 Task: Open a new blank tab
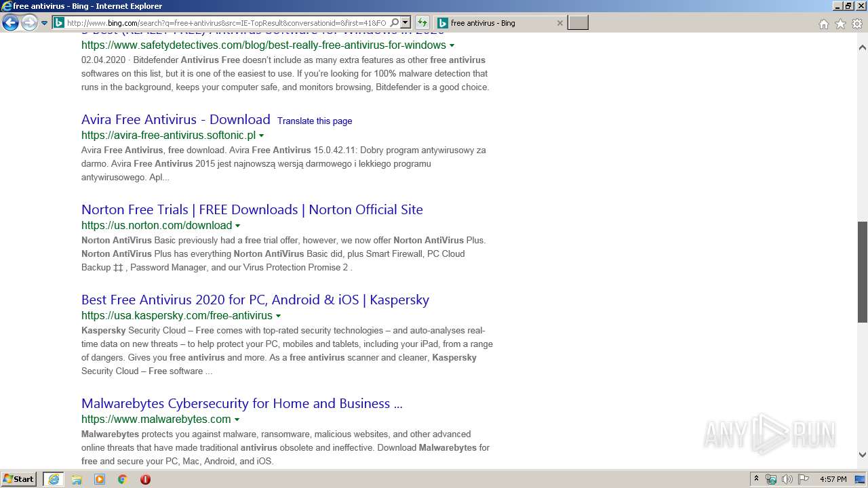(578, 23)
